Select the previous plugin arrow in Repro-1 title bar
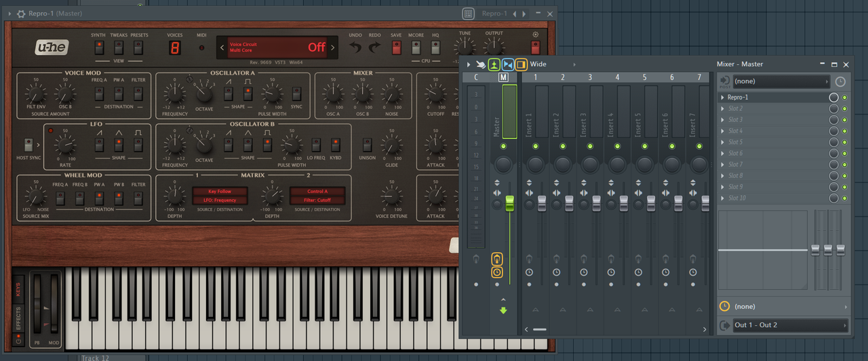This screenshot has height=361, width=868. coord(514,14)
